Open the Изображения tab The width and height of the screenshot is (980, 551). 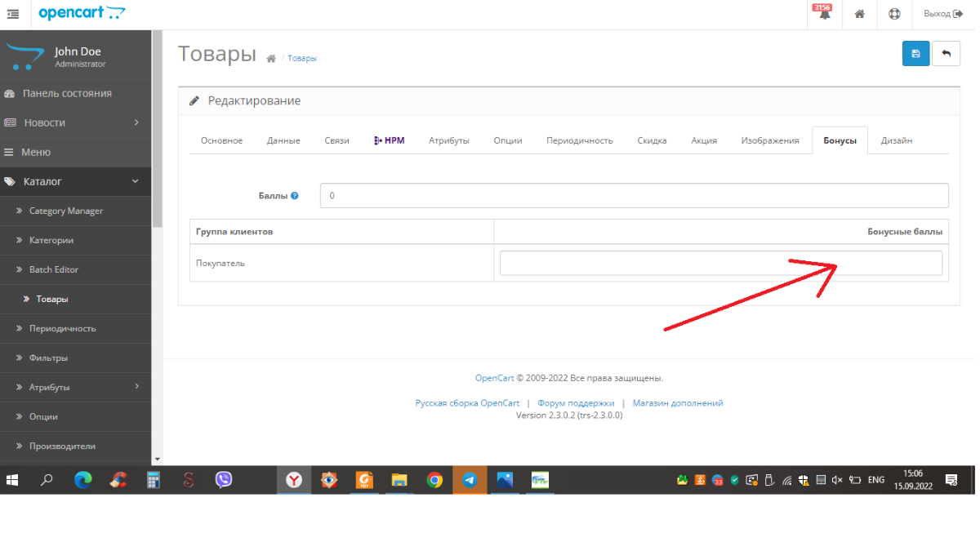(769, 140)
